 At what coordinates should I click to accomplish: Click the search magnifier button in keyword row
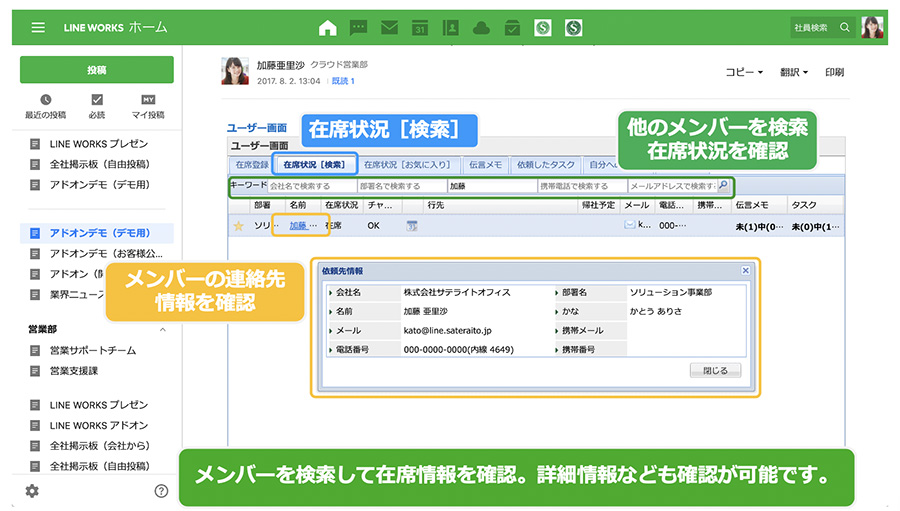coord(723,185)
